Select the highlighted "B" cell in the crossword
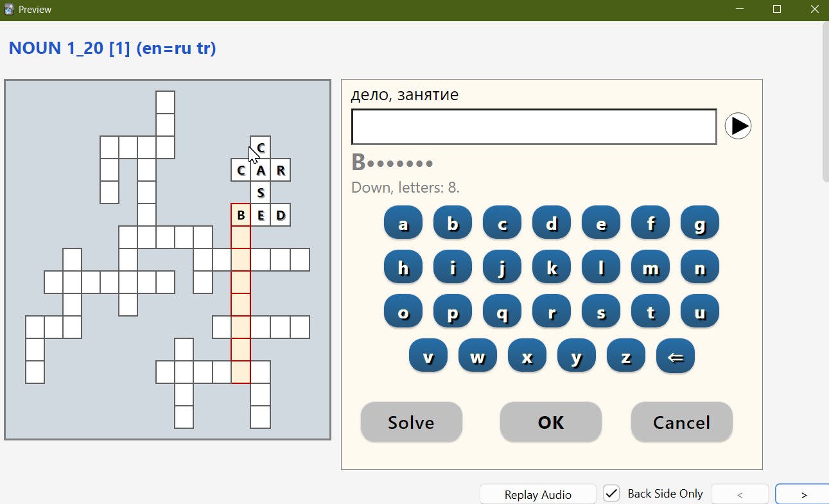The image size is (829, 504). 241,215
